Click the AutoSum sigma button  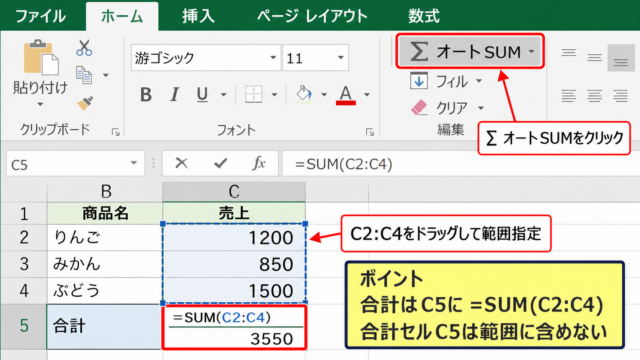pos(470,51)
